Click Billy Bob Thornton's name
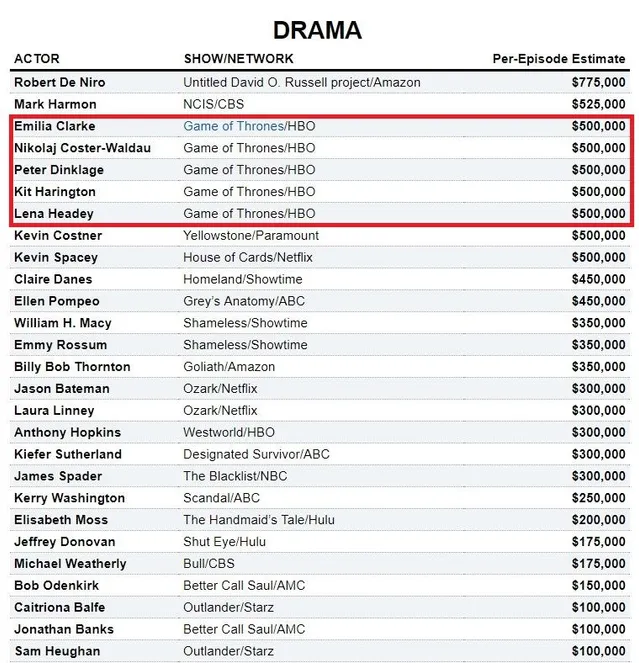This screenshot has width=639, height=663. pos(72,367)
